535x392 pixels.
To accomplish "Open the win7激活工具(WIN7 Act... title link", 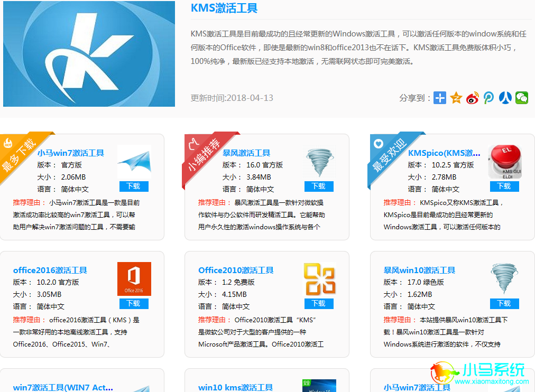I will 63,388.
